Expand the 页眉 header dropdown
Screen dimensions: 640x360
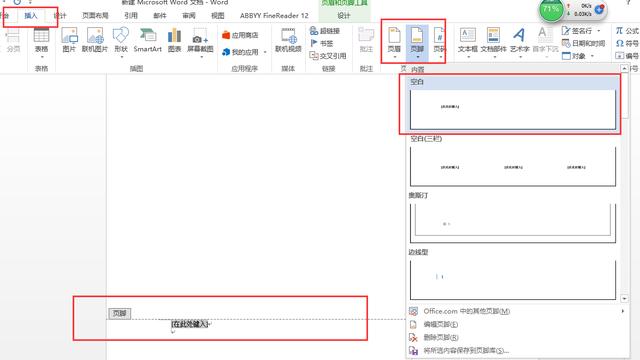coord(394,43)
